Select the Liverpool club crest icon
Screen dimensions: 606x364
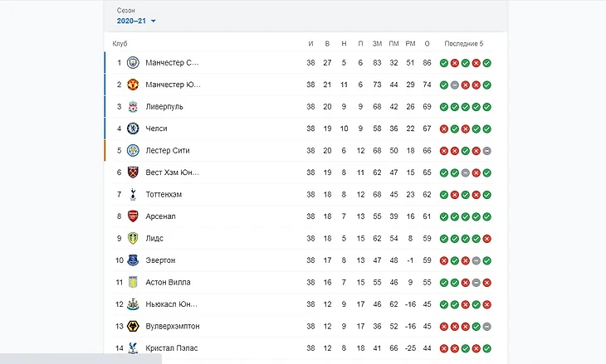pos(133,106)
